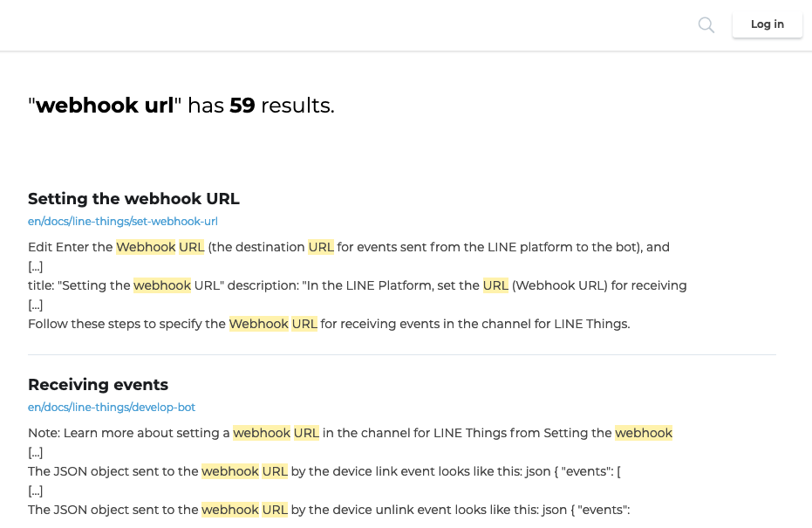Follow the en/docs/line-things/develop-bot path link
This screenshot has width=812, height=528.
[112, 408]
